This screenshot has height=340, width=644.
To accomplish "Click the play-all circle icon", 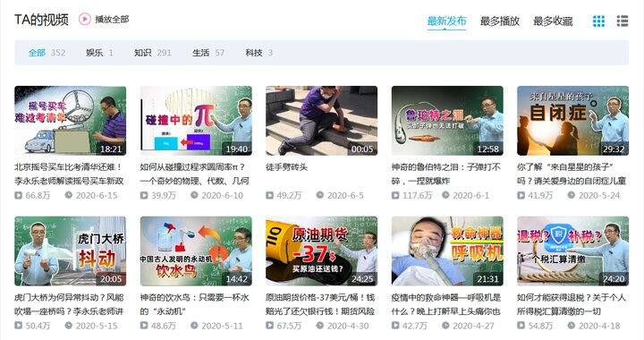I will click(x=85, y=19).
